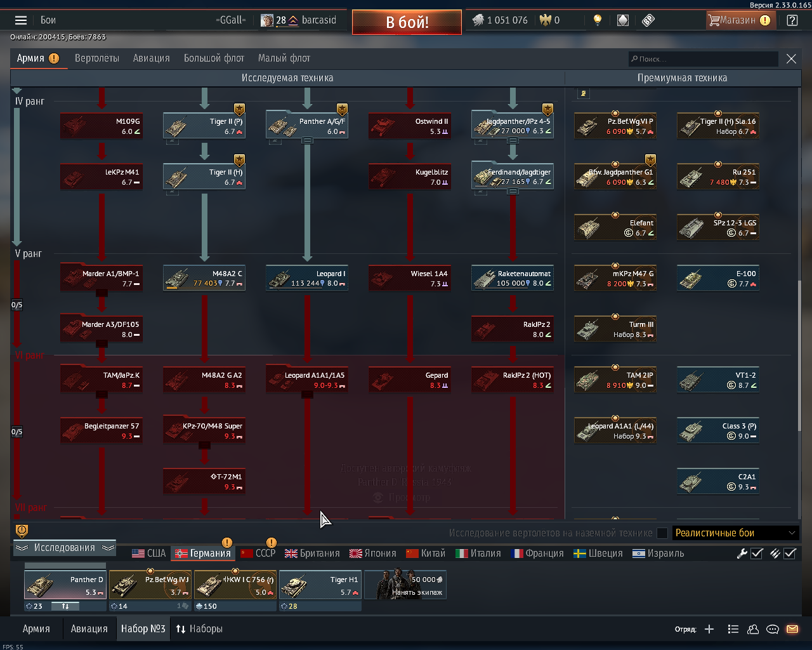812x650 pixels.
Task: Switch to the Вертолеты tab
Action: [97, 58]
